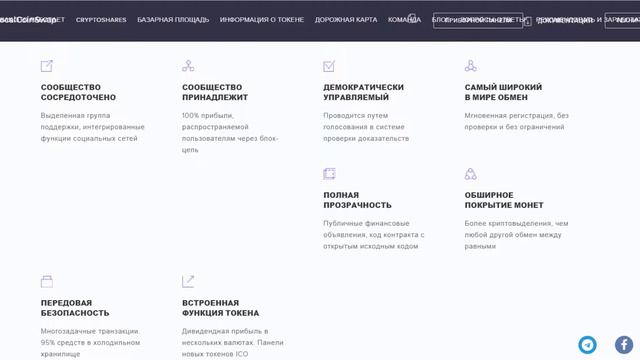Click the text starting "Более криптовыделения"
This screenshot has width=640, height=360.
[516, 235]
